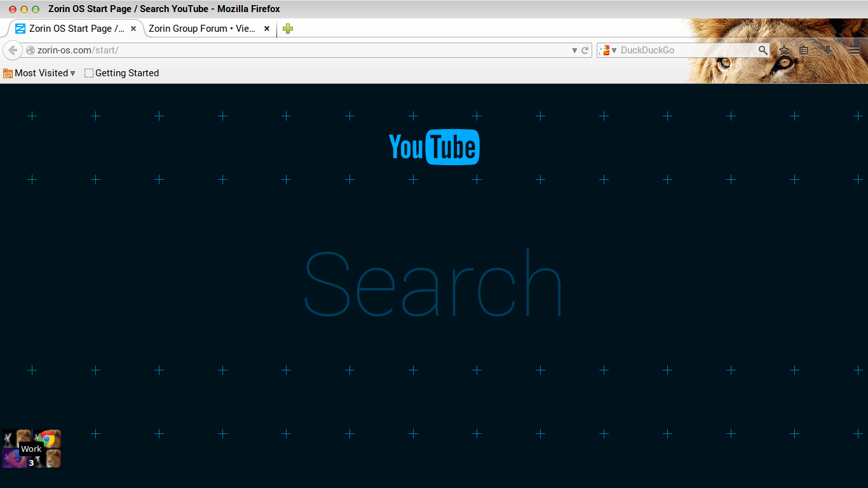Click the YouTube logo
Image resolution: width=868 pixels, height=488 pixels.
pos(434,147)
